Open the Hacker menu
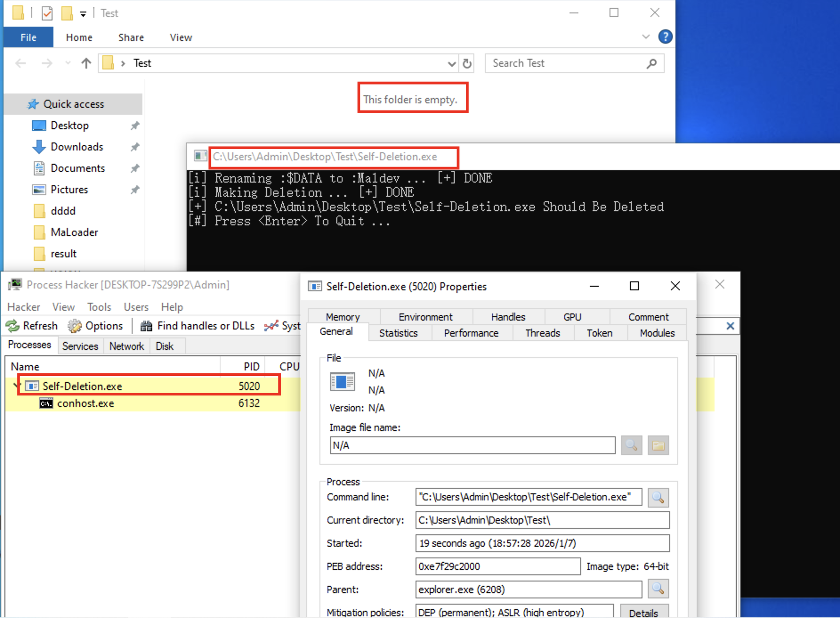The height and width of the screenshot is (618, 840). (x=24, y=307)
